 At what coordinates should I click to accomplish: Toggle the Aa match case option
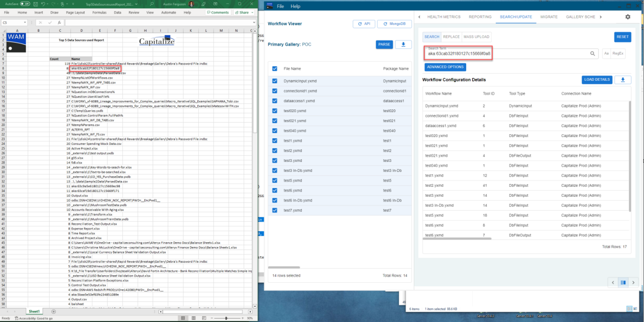tap(606, 53)
